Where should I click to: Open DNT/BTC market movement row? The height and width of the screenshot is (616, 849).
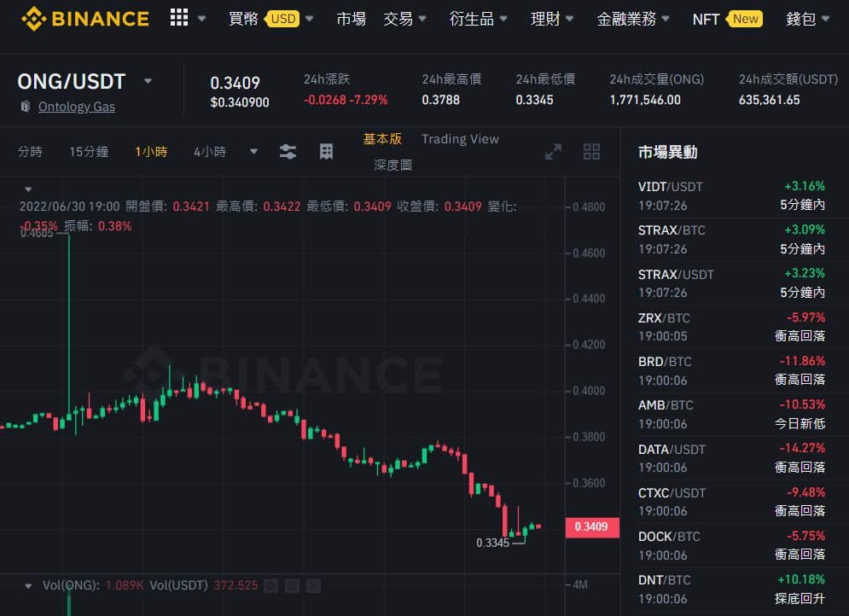coord(731,590)
